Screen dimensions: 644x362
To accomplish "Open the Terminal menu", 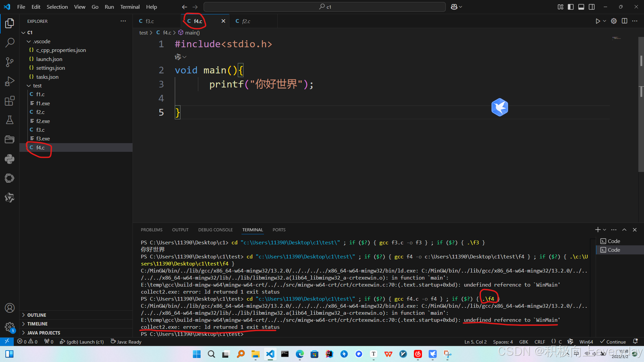I will 130,7.
